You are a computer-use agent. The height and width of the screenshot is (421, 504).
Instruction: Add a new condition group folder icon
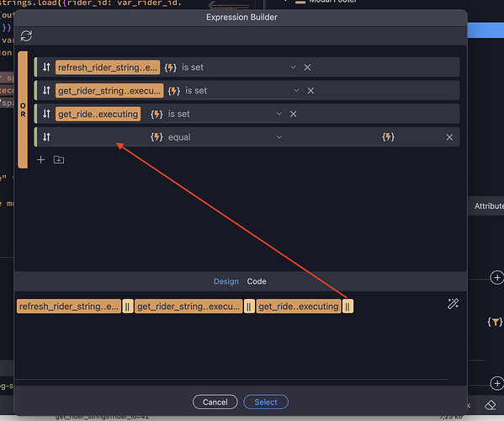(x=59, y=159)
